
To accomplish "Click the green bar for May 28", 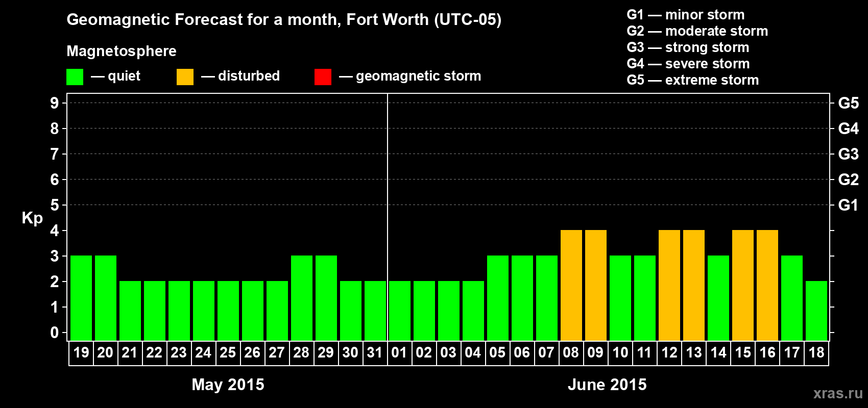I will point(302,298).
